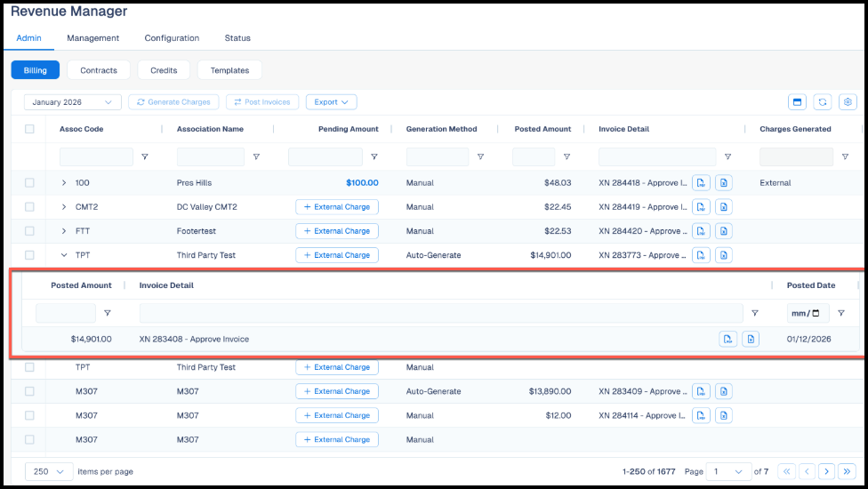Open the PDF icon for XN 283408 invoice
Image resolution: width=868 pixels, height=489 pixels.
(728, 339)
